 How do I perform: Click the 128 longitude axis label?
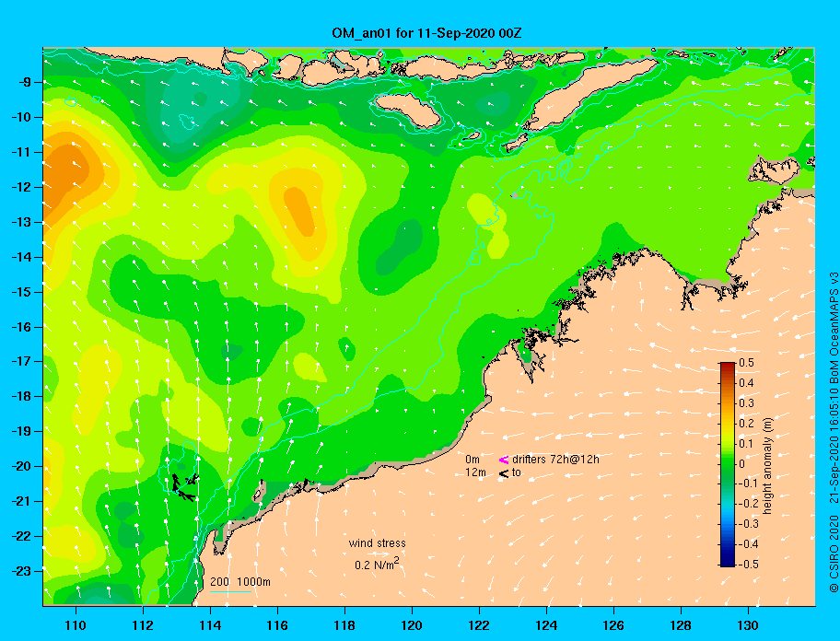coord(681,625)
